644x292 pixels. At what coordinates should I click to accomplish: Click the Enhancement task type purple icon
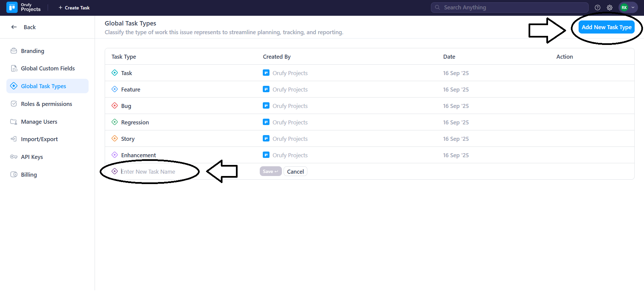coord(115,155)
